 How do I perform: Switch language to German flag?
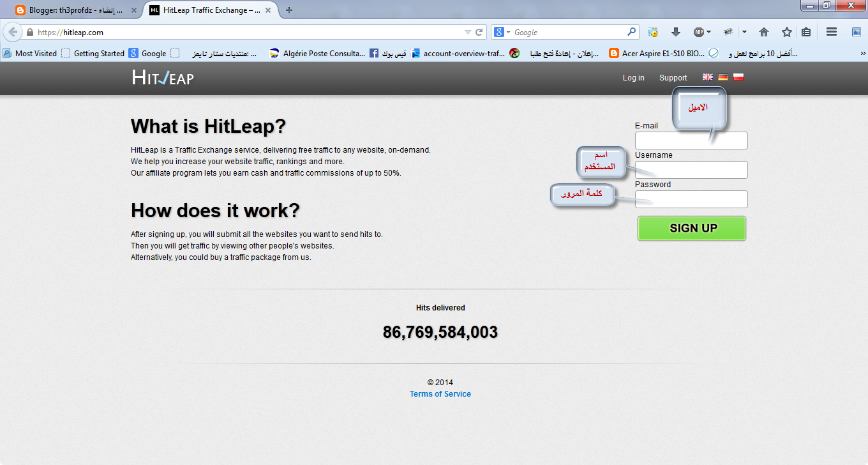pyautogui.click(x=723, y=77)
